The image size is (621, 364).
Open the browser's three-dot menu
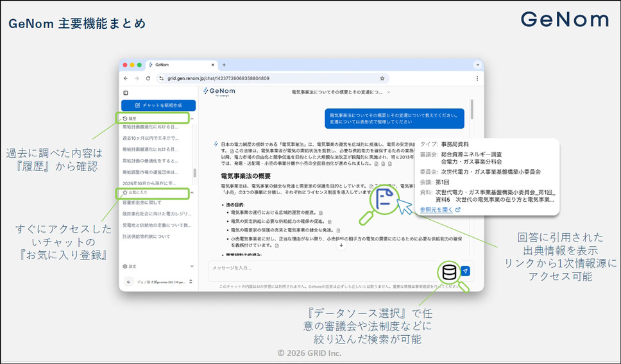[x=477, y=78]
